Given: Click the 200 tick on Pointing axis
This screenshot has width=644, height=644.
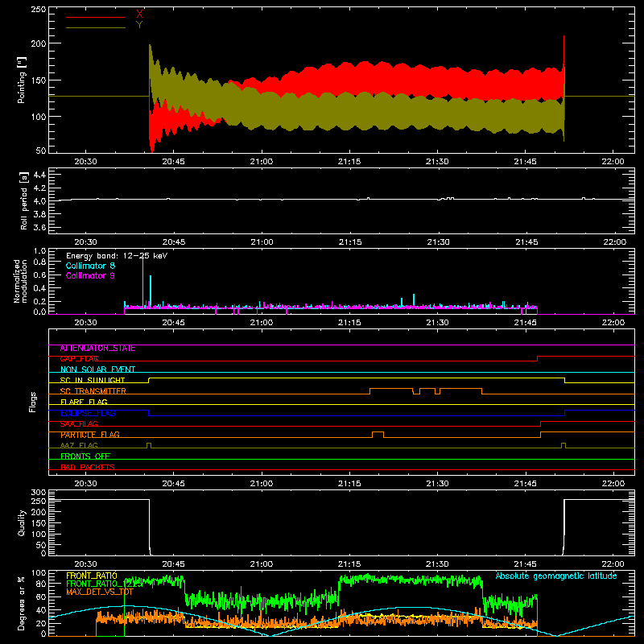Looking at the screenshot, I should point(39,43).
